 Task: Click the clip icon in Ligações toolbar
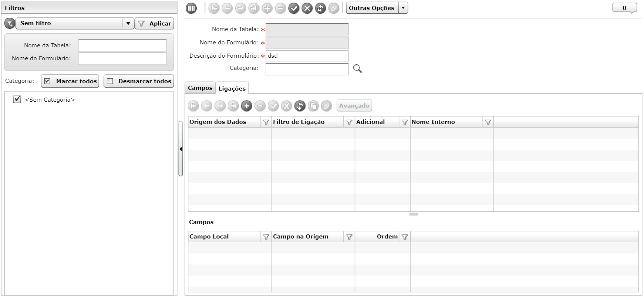pos(327,106)
